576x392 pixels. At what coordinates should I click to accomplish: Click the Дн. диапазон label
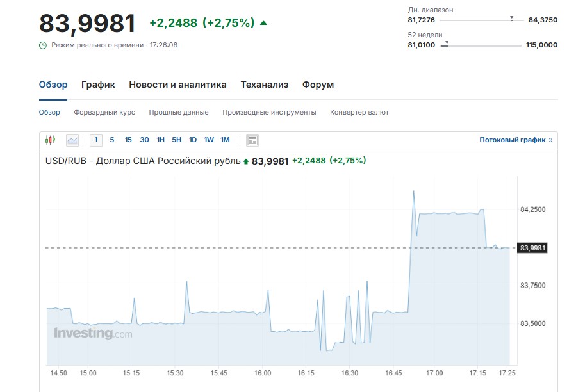[431, 10]
